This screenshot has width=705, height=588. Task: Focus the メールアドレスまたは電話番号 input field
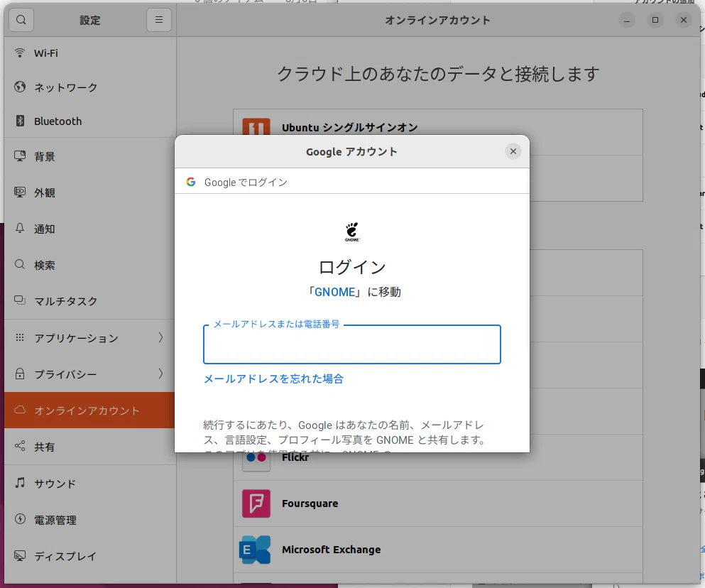pos(352,344)
